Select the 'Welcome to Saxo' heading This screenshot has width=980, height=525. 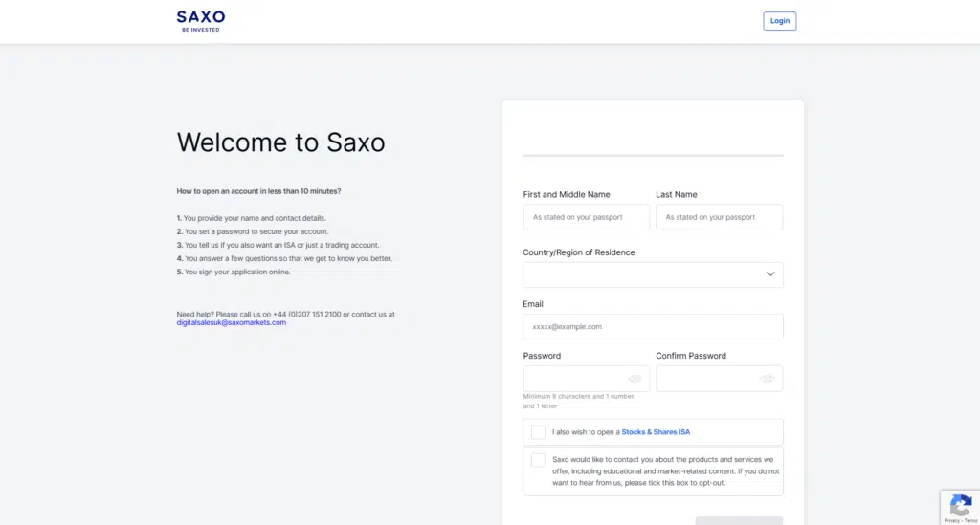[x=280, y=142]
